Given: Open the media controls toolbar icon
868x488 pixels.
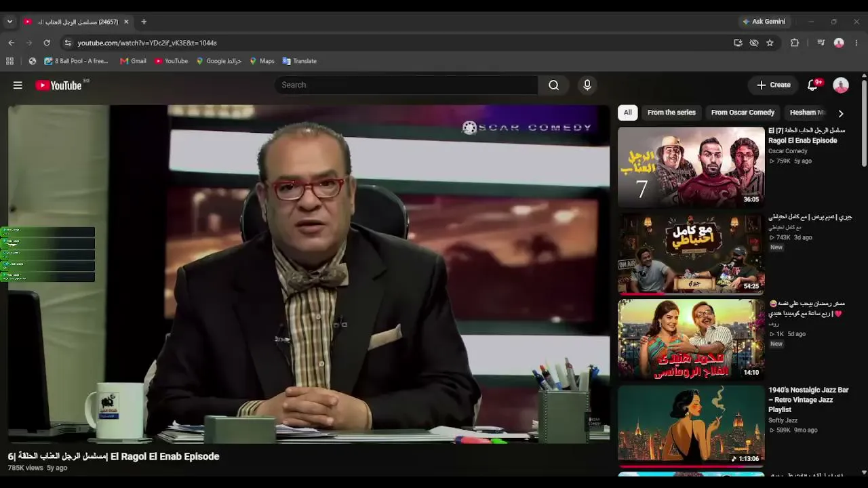Looking at the screenshot, I should (x=821, y=43).
